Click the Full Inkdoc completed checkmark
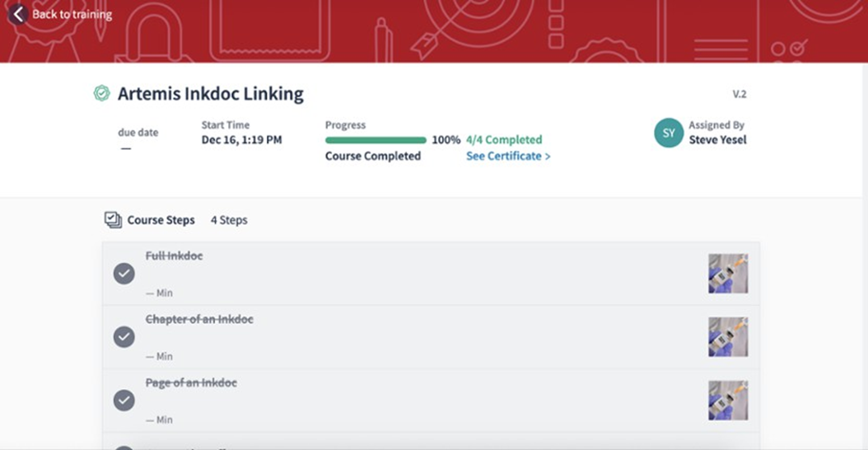 click(124, 274)
